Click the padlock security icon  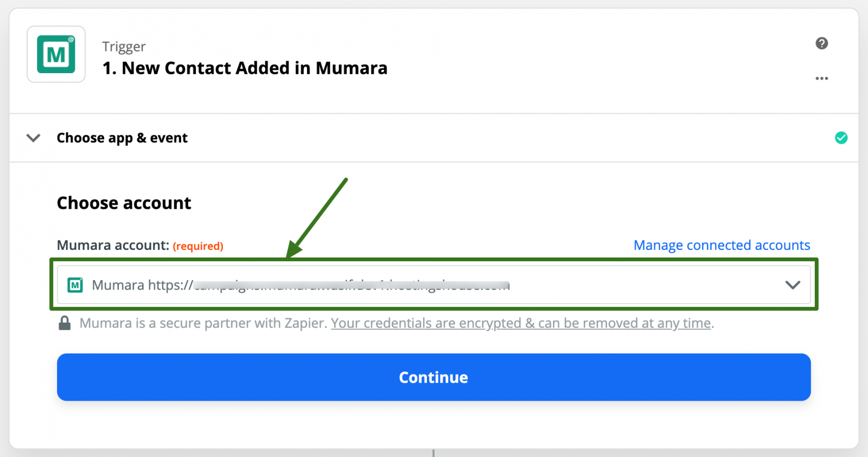[65, 323]
